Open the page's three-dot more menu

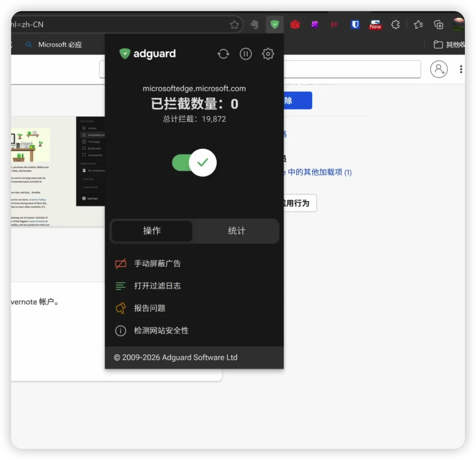pyautogui.click(x=461, y=69)
